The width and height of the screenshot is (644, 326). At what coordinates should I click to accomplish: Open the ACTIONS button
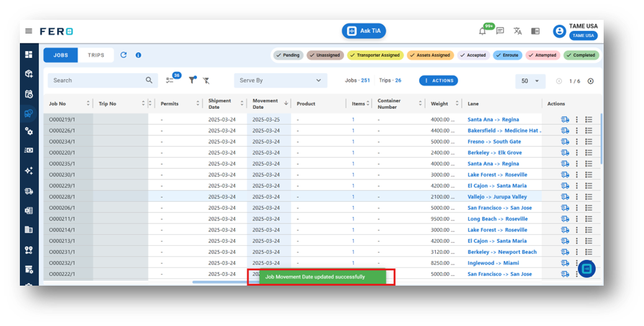tap(438, 81)
